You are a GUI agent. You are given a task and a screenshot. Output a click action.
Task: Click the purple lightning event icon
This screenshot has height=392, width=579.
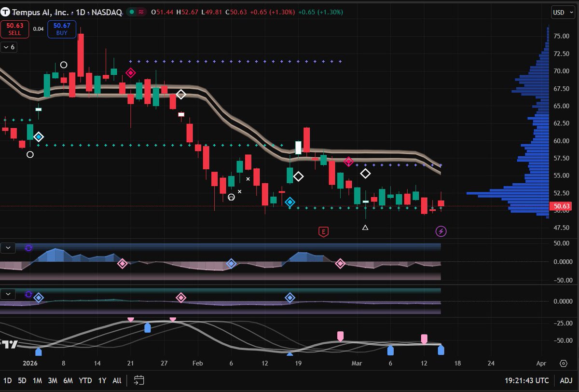click(441, 232)
